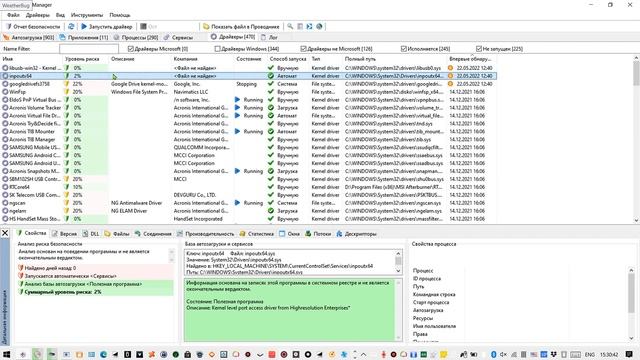This screenshot has height=360, width=640.
Task: Open the Версия details tab
Action: click(x=64, y=234)
